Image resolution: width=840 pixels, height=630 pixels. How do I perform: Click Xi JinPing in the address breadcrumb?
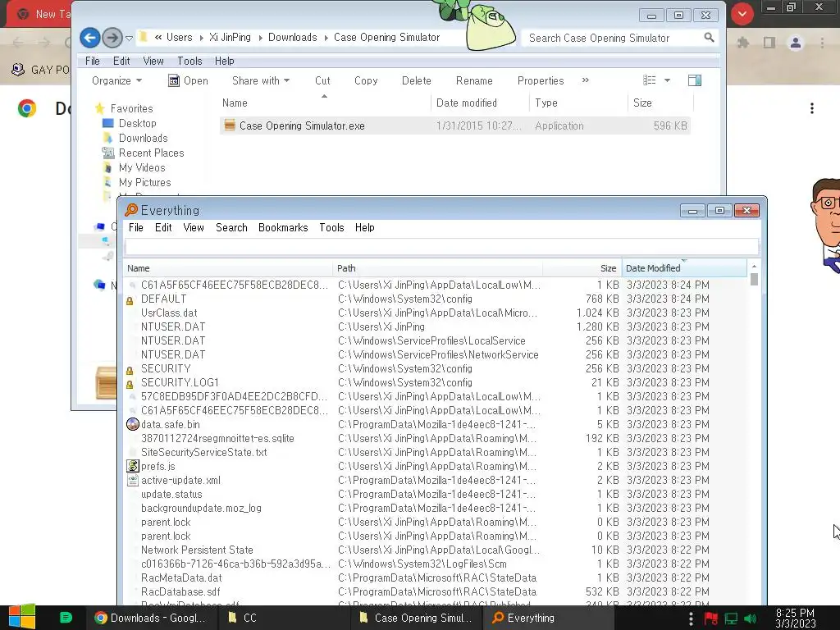(230, 38)
